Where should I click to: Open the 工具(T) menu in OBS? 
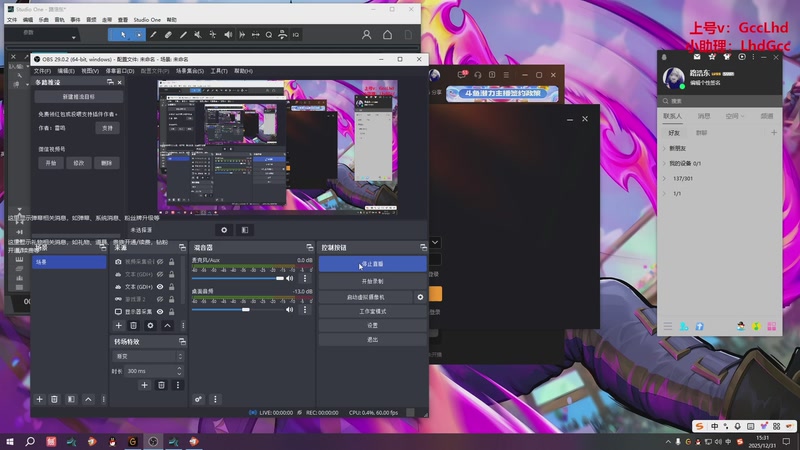[219, 71]
